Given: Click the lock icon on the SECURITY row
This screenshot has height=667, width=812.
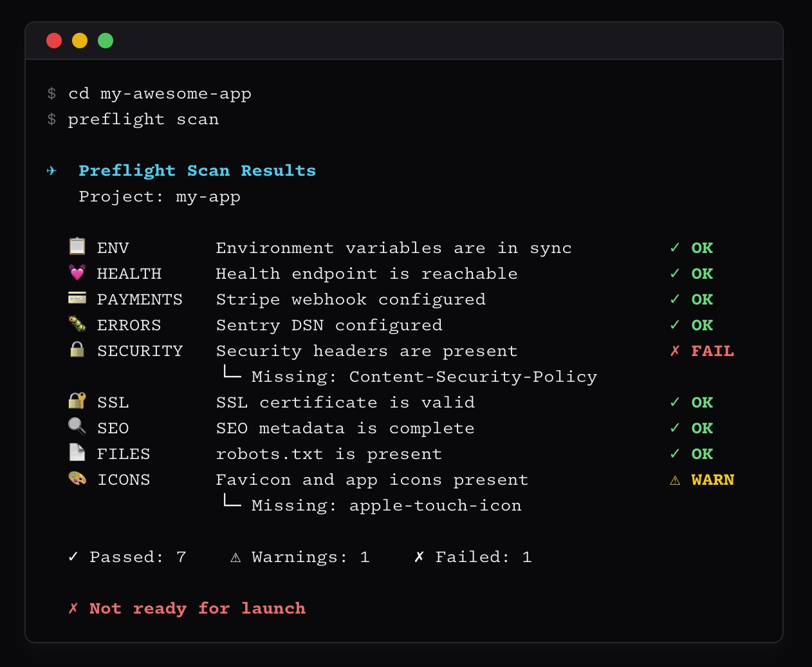Looking at the screenshot, I should pyautogui.click(x=77, y=350).
